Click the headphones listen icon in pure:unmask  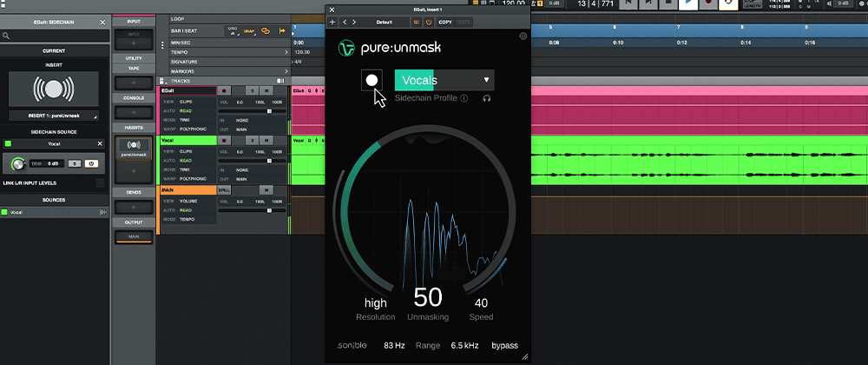point(487,98)
